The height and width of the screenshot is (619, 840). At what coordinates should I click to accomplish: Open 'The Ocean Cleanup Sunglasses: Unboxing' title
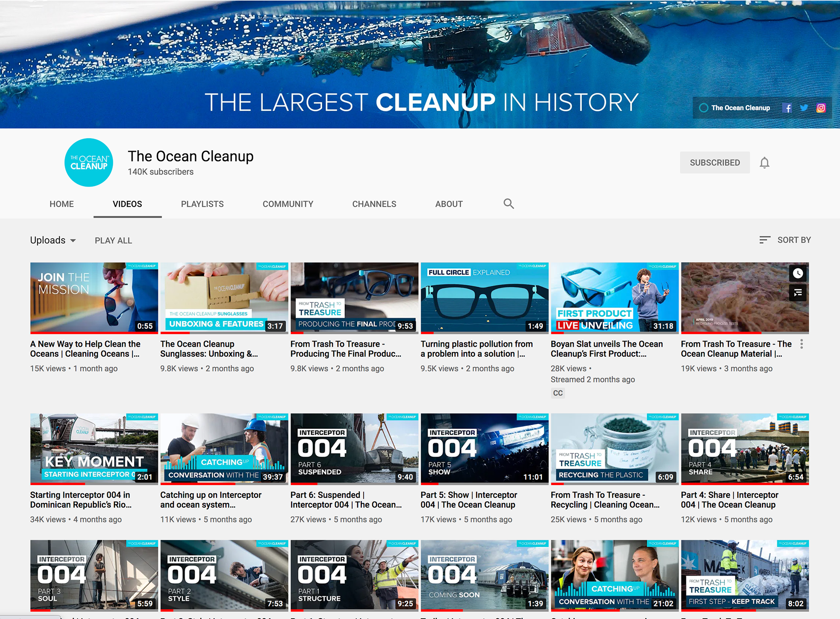(x=209, y=349)
